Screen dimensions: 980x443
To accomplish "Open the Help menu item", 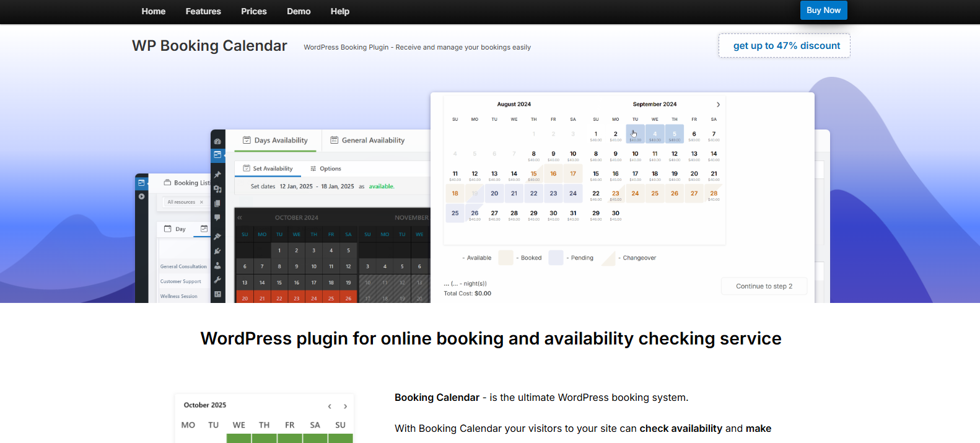I will pyautogui.click(x=340, y=11).
